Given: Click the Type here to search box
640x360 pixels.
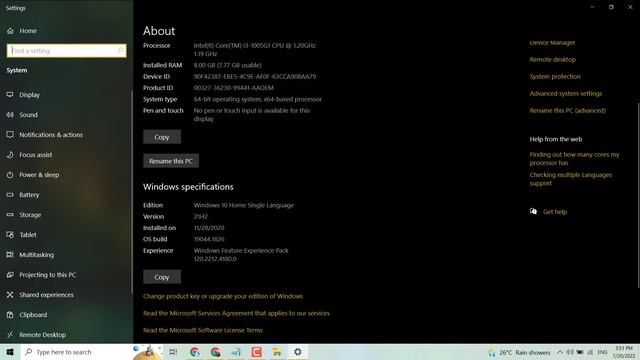Looking at the screenshot, I should pos(76,352).
